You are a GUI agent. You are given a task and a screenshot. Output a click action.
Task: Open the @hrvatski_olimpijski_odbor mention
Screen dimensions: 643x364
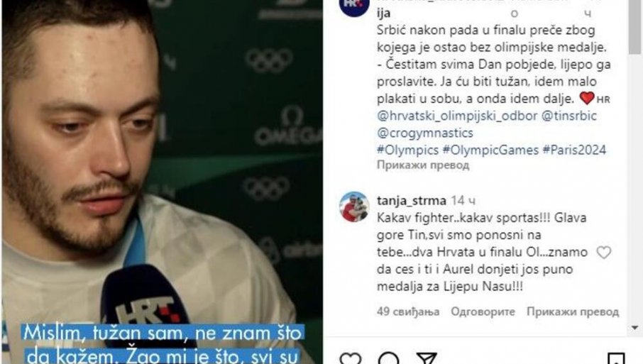pyautogui.click(x=457, y=116)
